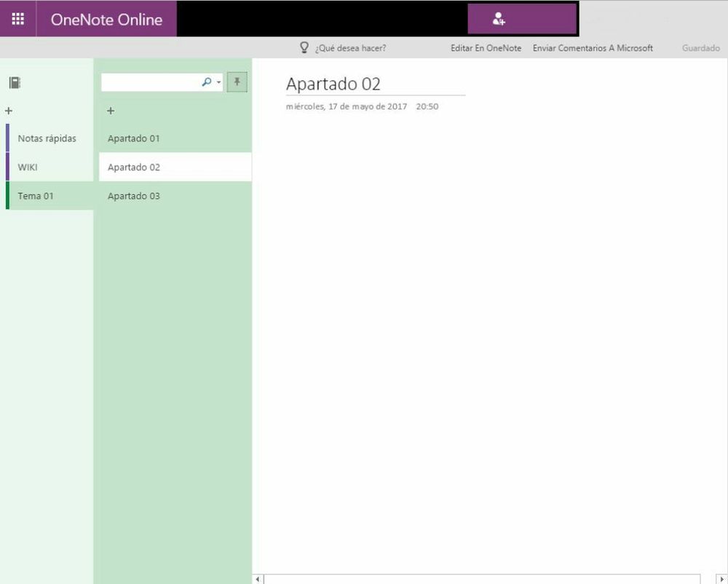This screenshot has width=728, height=584.
Task: Click the '¿Qué desea hacer?' search box
Action: point(351,48)
